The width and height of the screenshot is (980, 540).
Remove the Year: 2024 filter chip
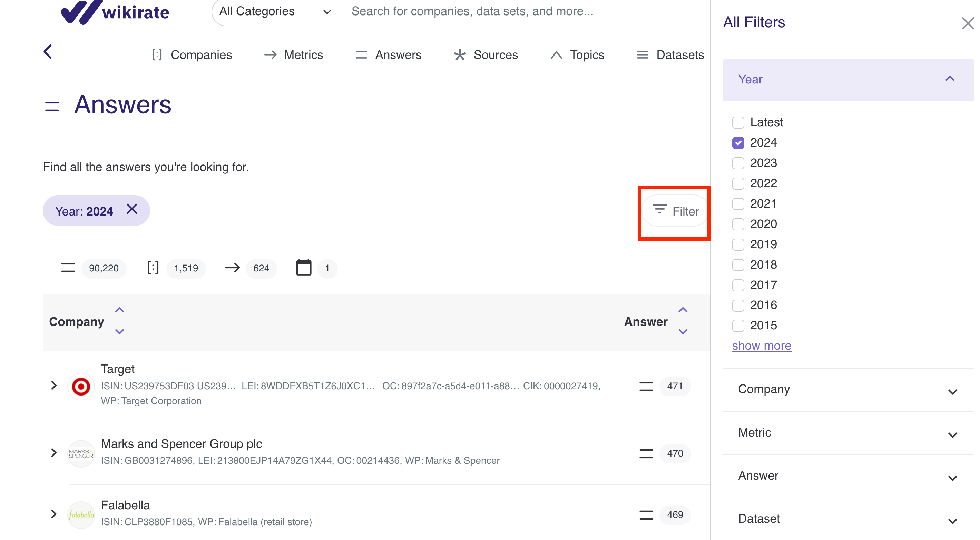tap(132, 209)
